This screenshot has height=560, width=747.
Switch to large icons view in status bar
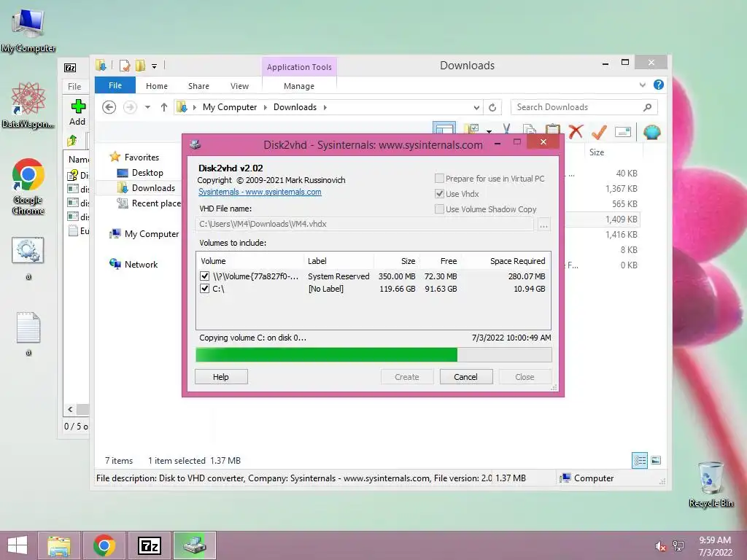pyautogui.click(x=656, y=461)
